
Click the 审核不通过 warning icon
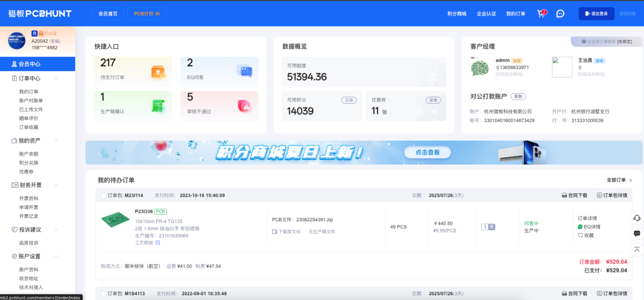click(x=244, y=106)
